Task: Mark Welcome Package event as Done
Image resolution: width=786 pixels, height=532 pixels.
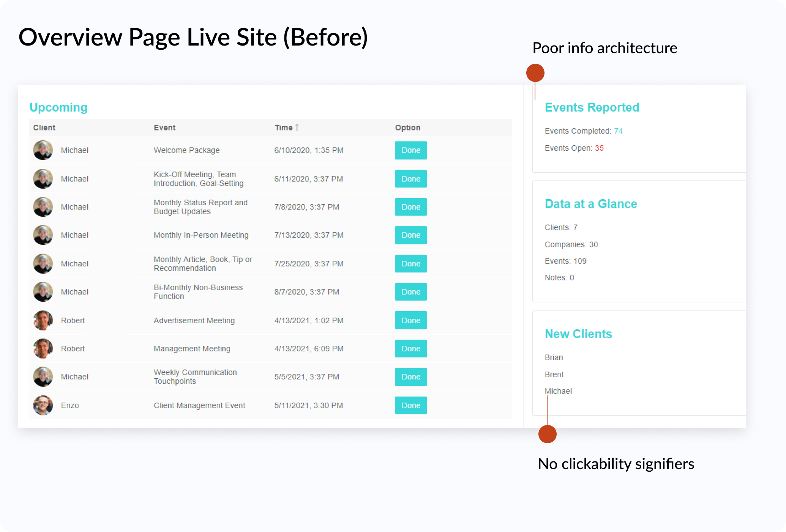Action: (410, 150)
